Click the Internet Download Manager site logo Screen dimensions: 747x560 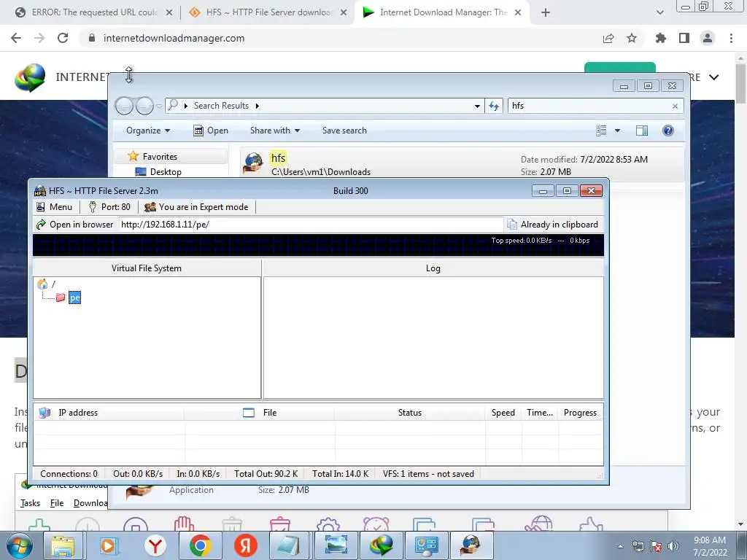point(30,77)
